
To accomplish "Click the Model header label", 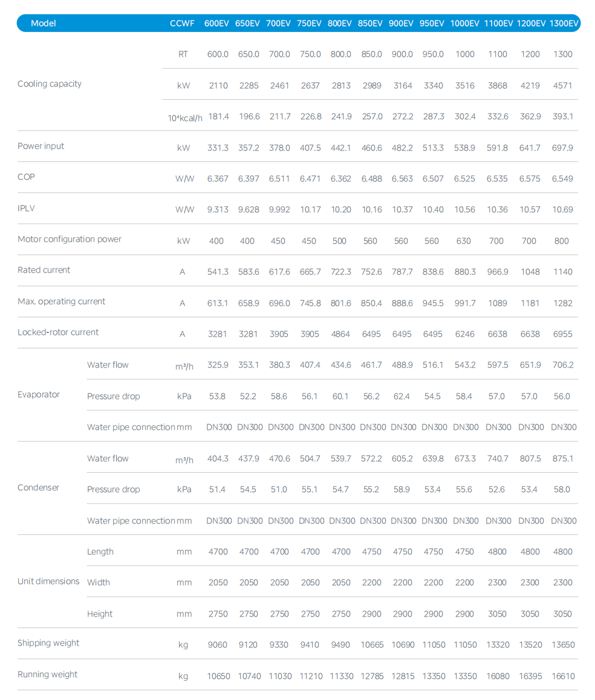I will point(44,23).
